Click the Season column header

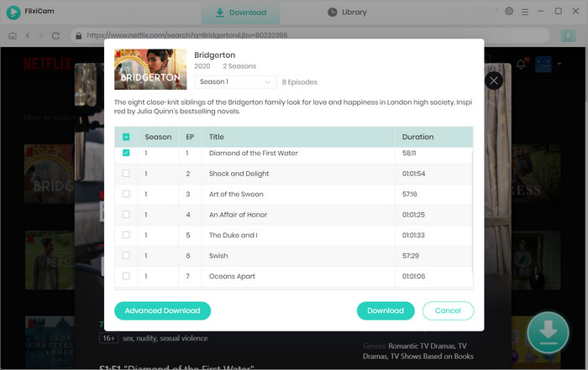(x=158, y=137)
